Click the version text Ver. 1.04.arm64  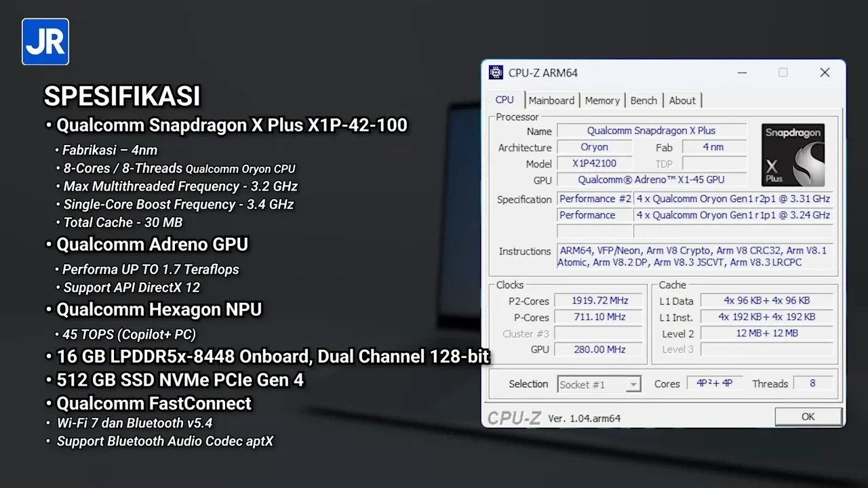coord(584,418)
